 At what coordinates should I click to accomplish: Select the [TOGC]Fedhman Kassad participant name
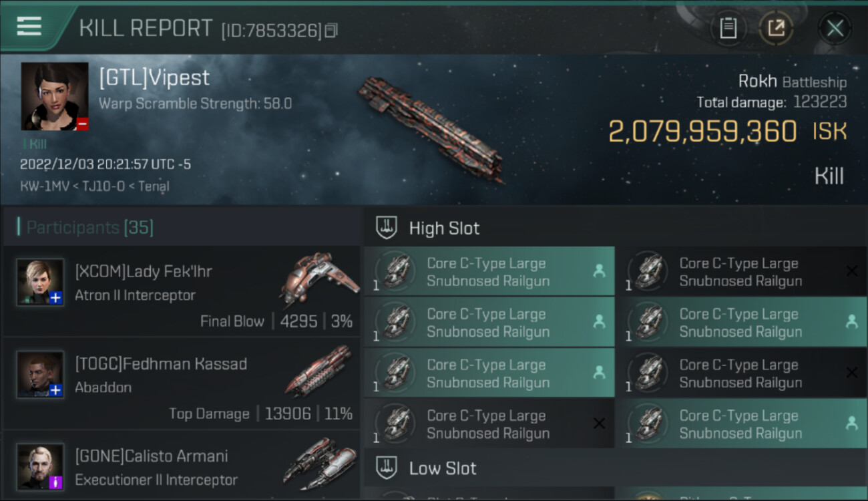161,364
